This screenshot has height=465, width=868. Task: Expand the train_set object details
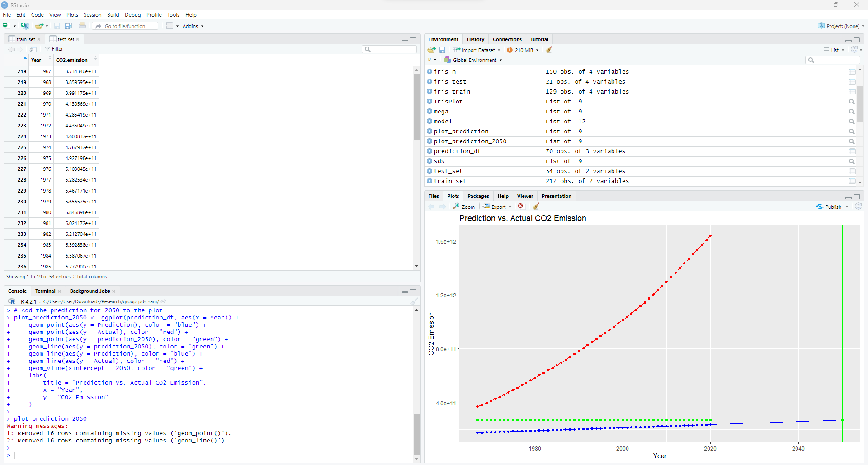[x=429, y=181]
